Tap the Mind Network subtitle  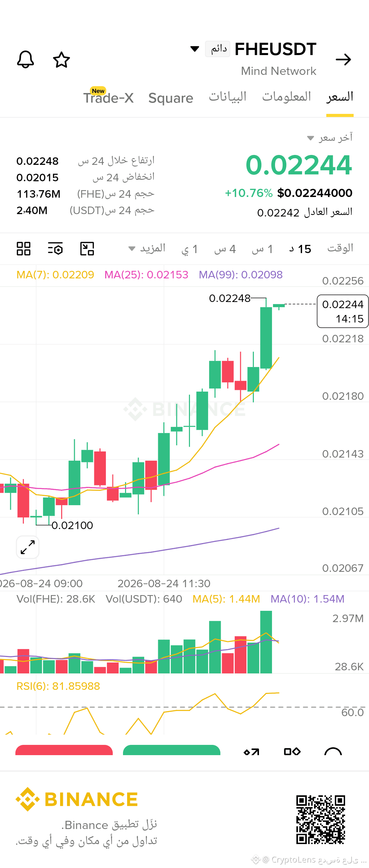pyautogui.click(x=278, y=71)
